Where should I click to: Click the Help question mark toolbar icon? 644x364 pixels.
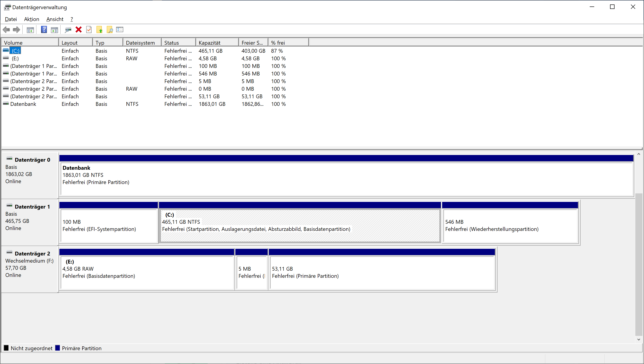[44, 30]
